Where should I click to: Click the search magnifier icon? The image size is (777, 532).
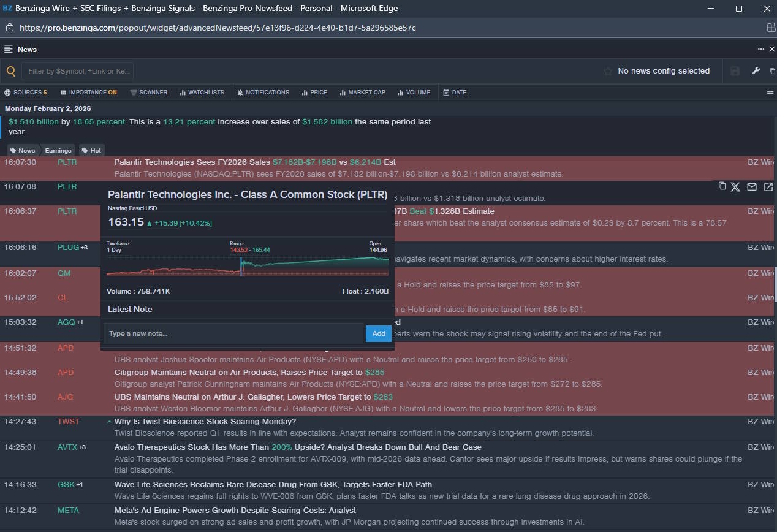click(x=10, y=71)
